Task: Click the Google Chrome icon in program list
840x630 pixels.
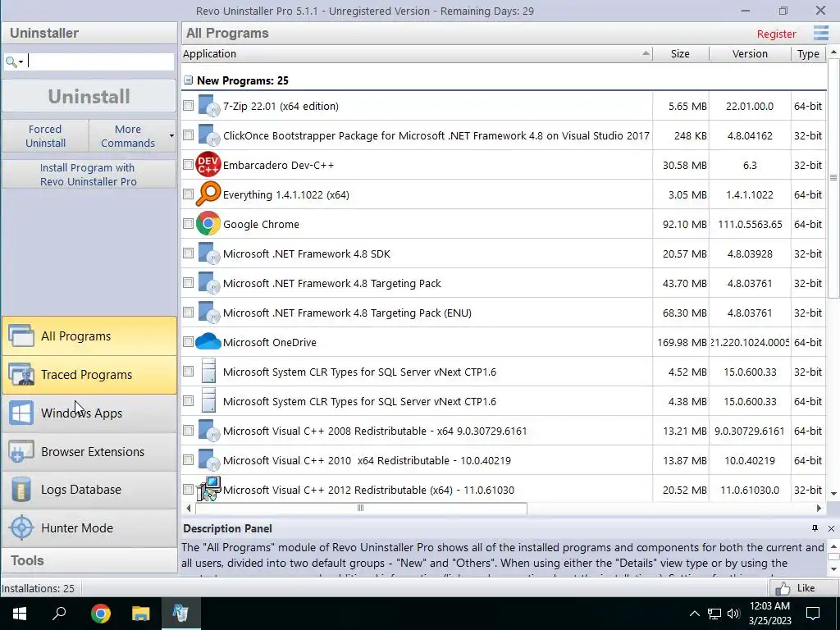Action: [x=208, y=223]
